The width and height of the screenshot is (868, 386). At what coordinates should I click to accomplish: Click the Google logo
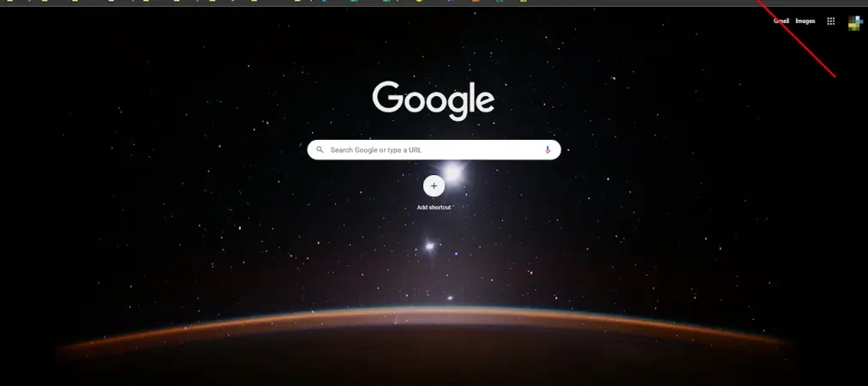click(434, 100)
